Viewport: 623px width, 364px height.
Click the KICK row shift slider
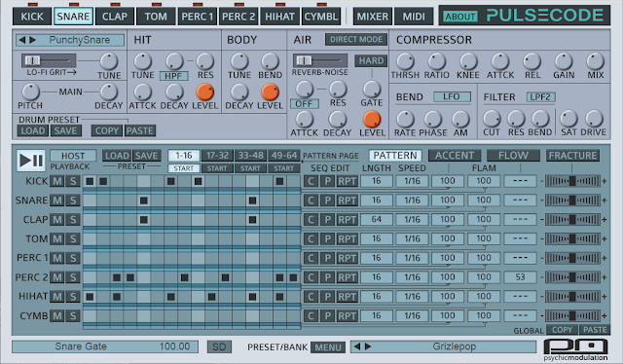(x=572, y=181)
